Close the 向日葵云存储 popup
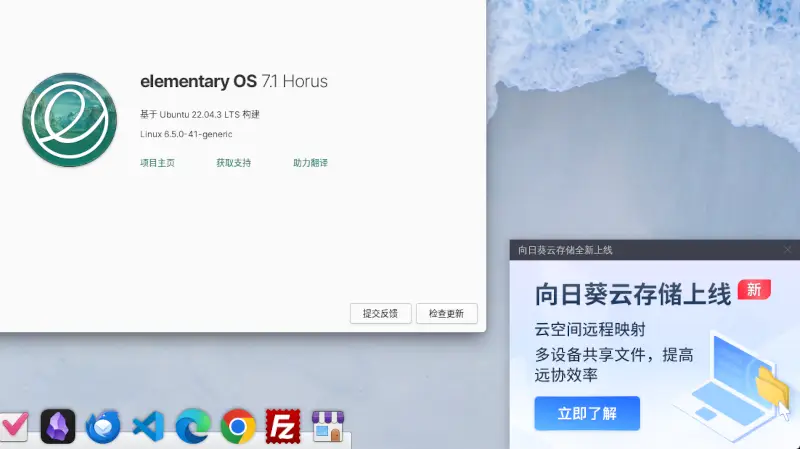This screenshot has height=449, width=800. [788, 250]
